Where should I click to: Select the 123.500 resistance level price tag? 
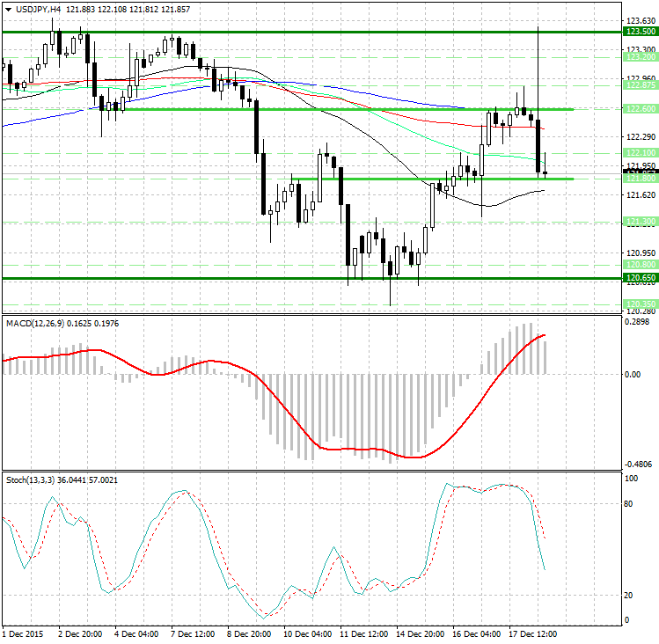point(641,32)
